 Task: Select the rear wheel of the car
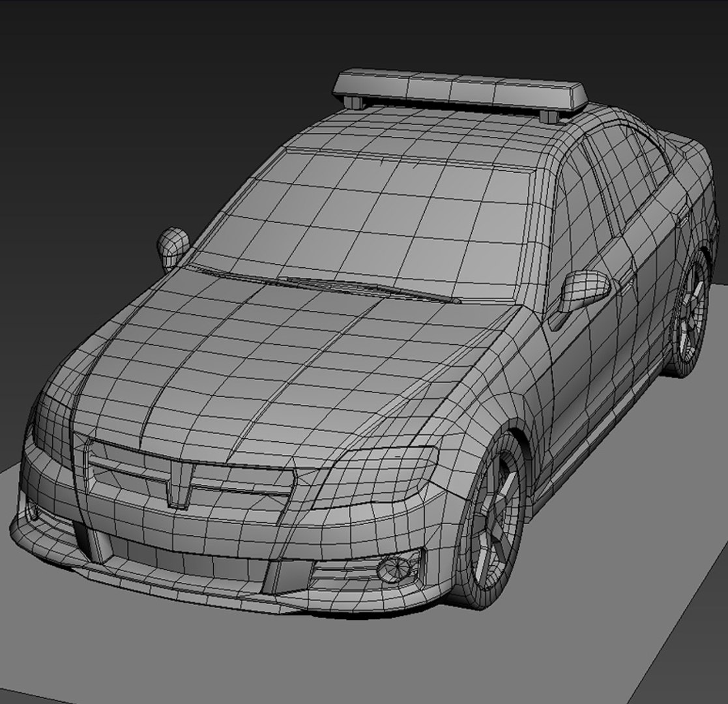[691, 314]
